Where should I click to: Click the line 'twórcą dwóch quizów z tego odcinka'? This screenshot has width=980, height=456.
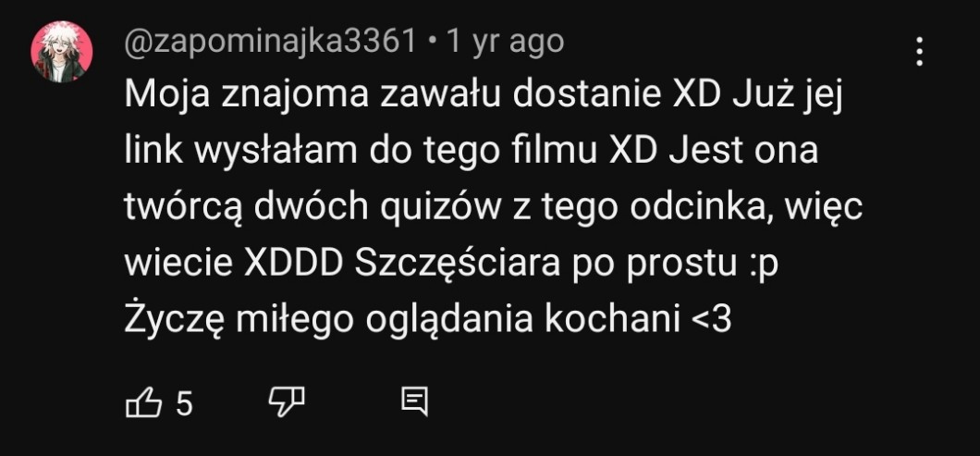[494, 207]
